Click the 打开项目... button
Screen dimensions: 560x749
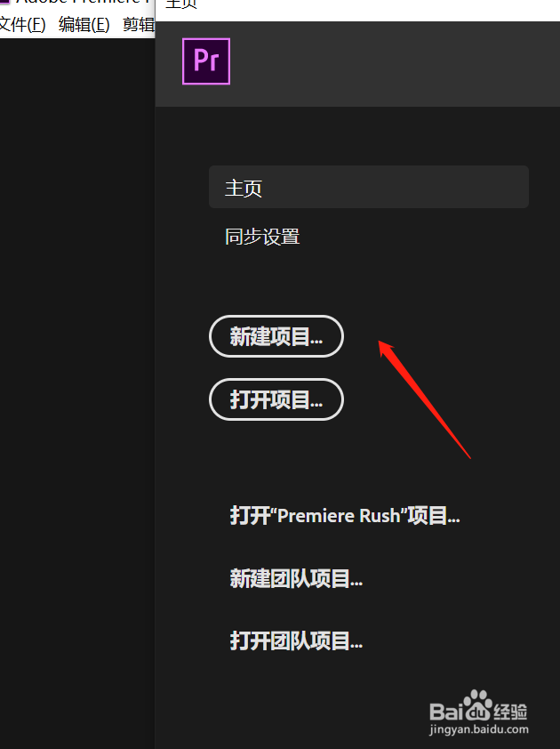click(276, 399)
